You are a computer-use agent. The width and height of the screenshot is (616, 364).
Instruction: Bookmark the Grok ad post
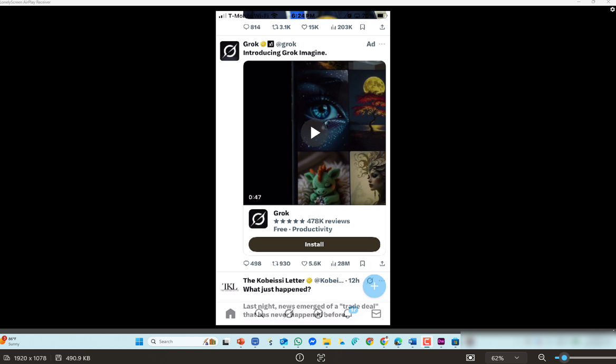[363, 263]
